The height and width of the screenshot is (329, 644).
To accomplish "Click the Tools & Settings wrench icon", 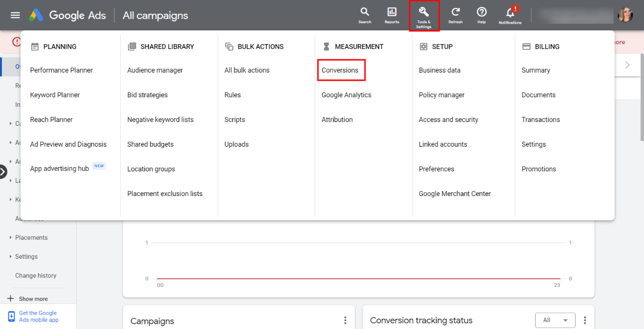I will [x=423, y=14].
